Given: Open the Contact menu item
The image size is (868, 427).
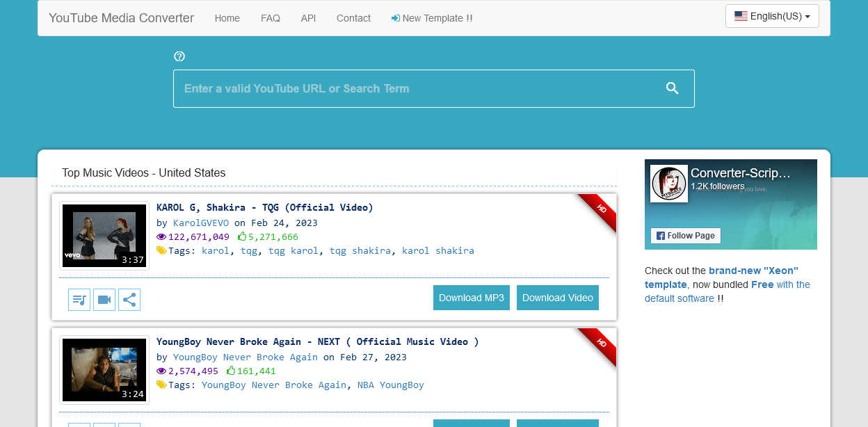Looking at the screenshot, I should click(353, 18).
